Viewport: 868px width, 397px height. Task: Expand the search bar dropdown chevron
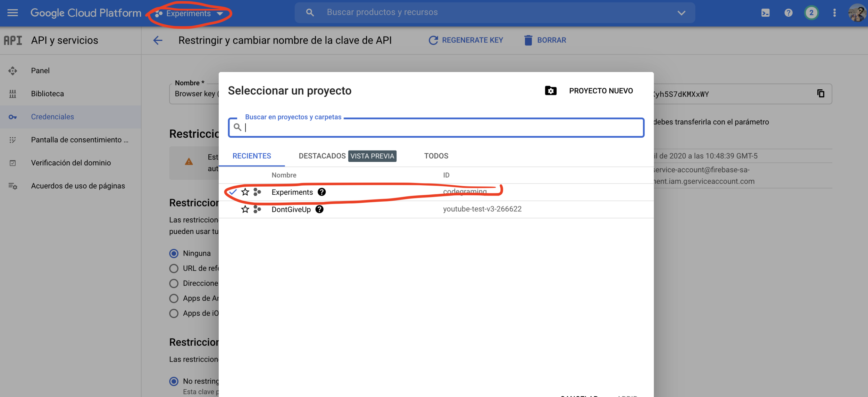click(x=681, y=13)
